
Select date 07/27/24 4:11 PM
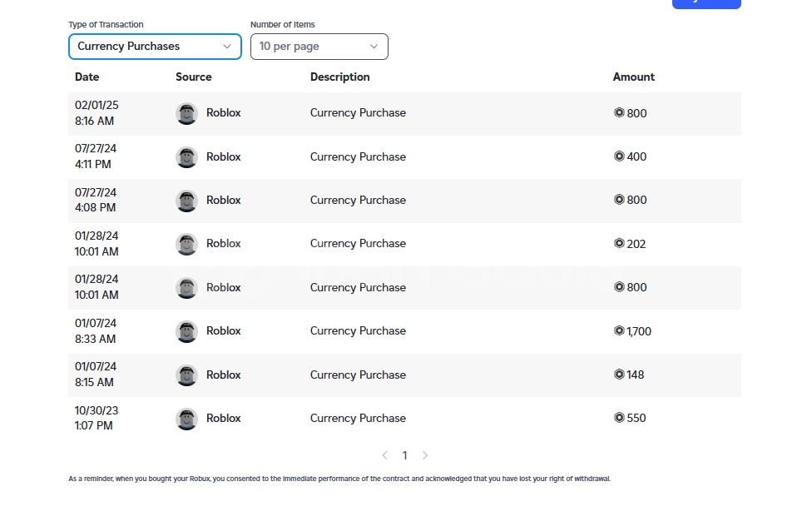coord(96,156)
